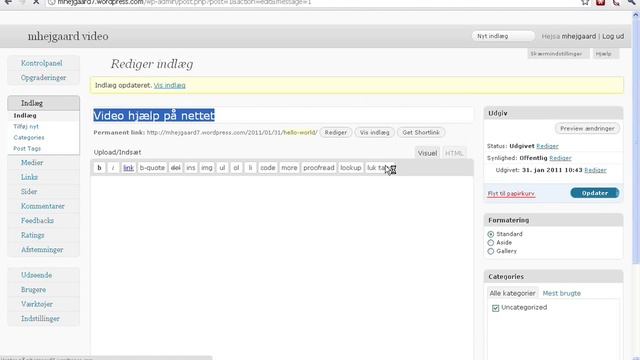Edit status via Rediger link beside Udgivet
640x360 pixels.
click(x=547, y=146)
